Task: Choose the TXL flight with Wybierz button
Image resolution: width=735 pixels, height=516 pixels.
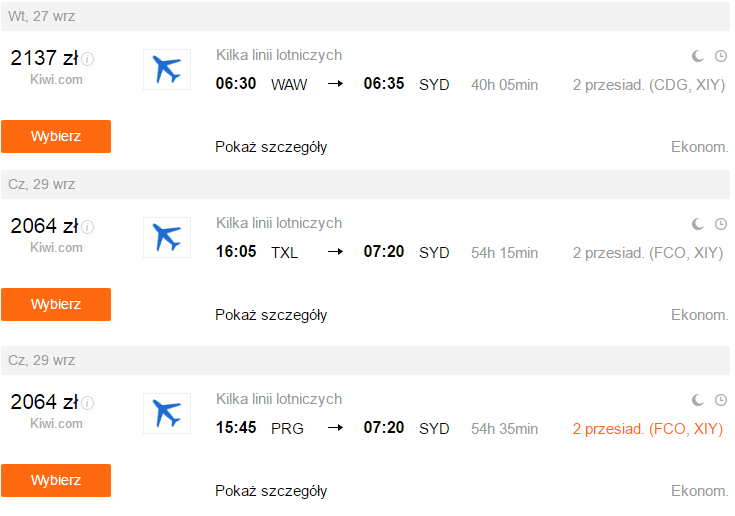Action: tap(56, 305)
